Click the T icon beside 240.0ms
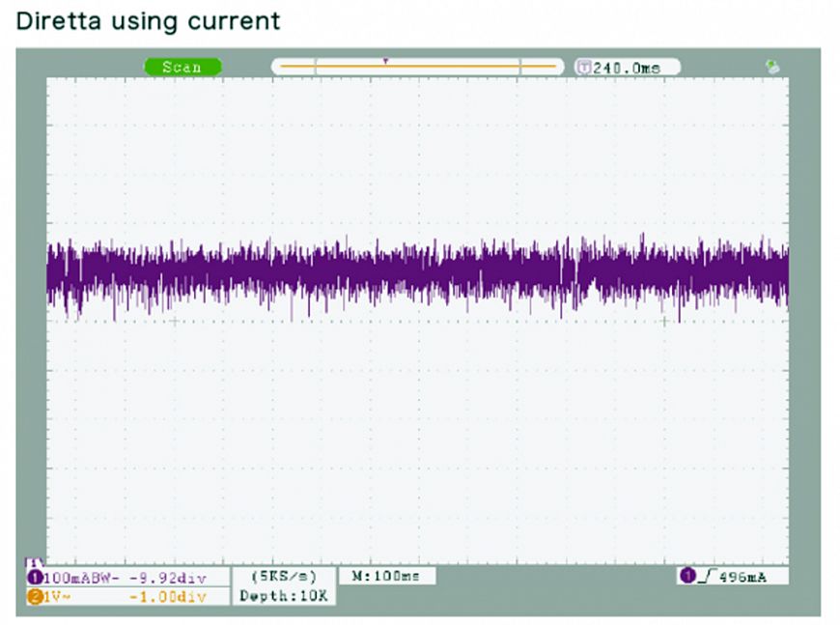 [583, 67]
